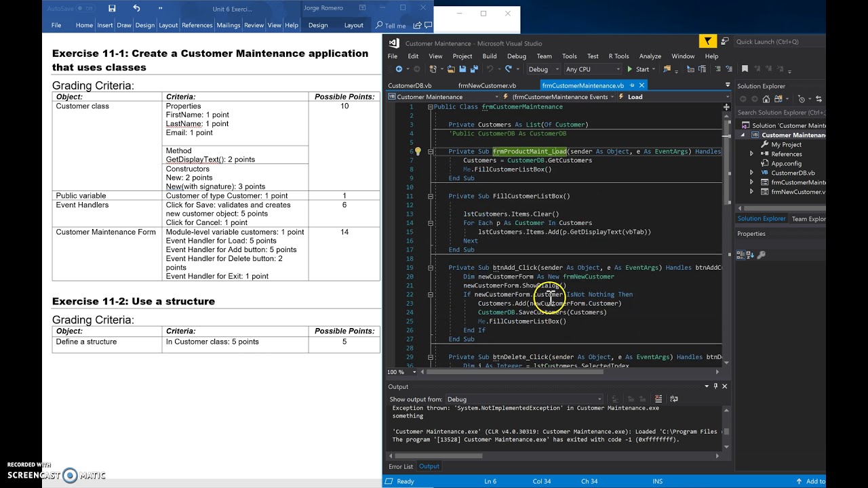Switch to the Team Explorer tab
Viewport: 868px width, 488px height.
click(x=808, y=219)
